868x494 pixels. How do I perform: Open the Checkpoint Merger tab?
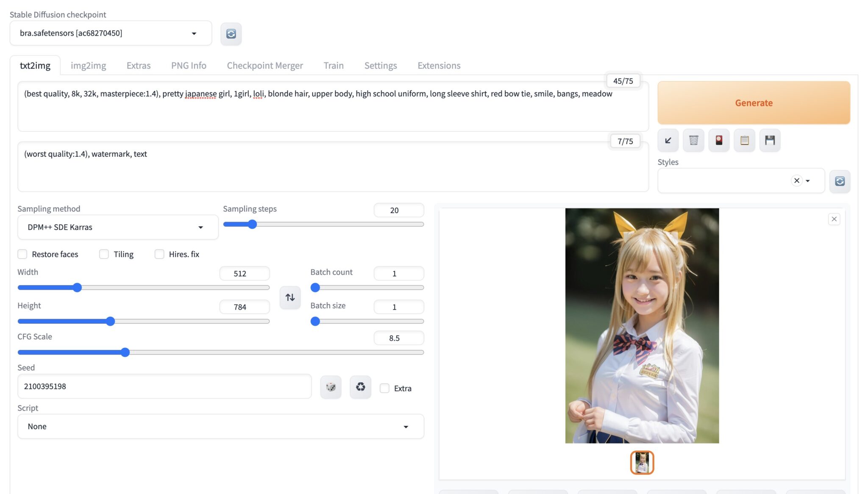[264, 65]
